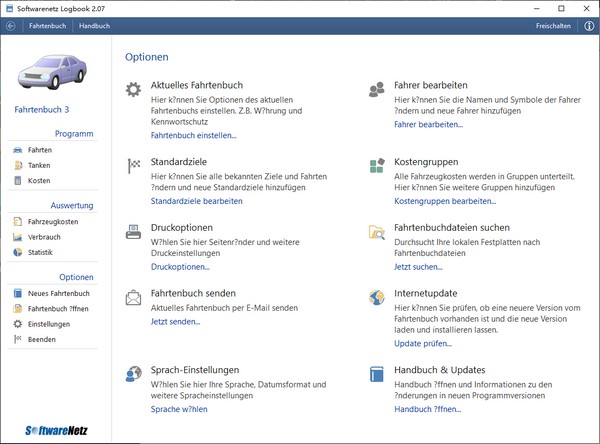Open the info icon at top right
The width and height of the screenshot is (600, 444).
coord(588,25)
